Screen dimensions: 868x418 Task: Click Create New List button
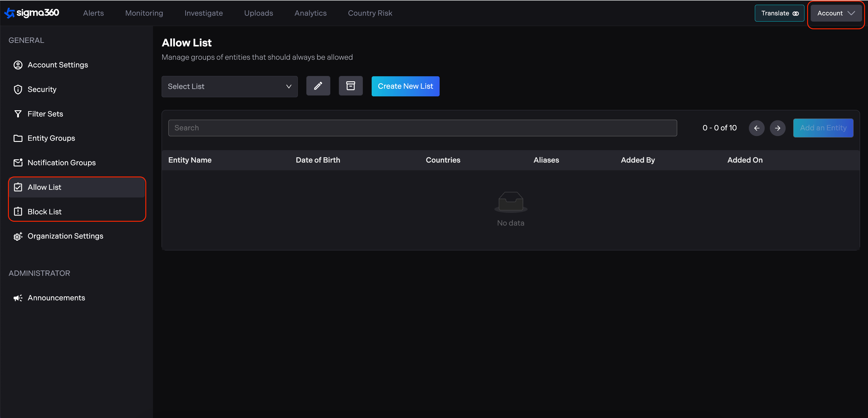click(x=405, y=86)
